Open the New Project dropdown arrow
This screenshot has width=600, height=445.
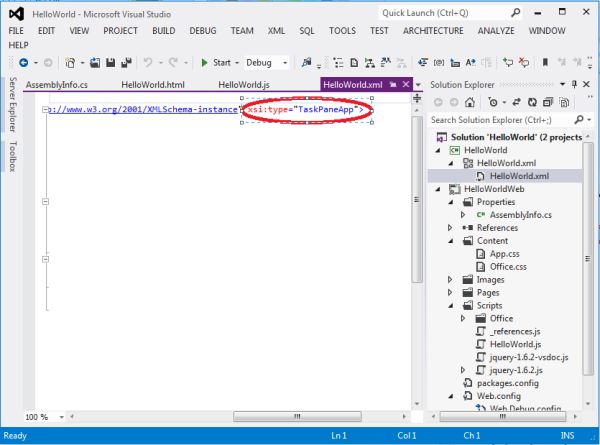point(82,63)
